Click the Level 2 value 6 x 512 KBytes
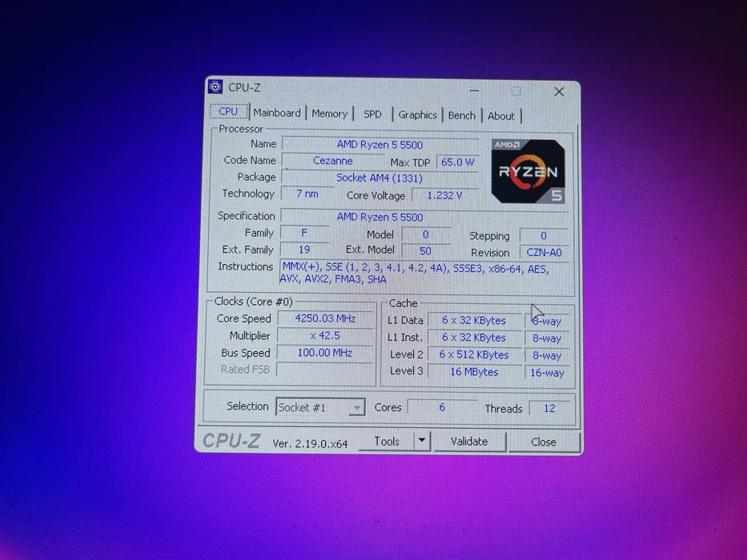 [x=474, y=354]
